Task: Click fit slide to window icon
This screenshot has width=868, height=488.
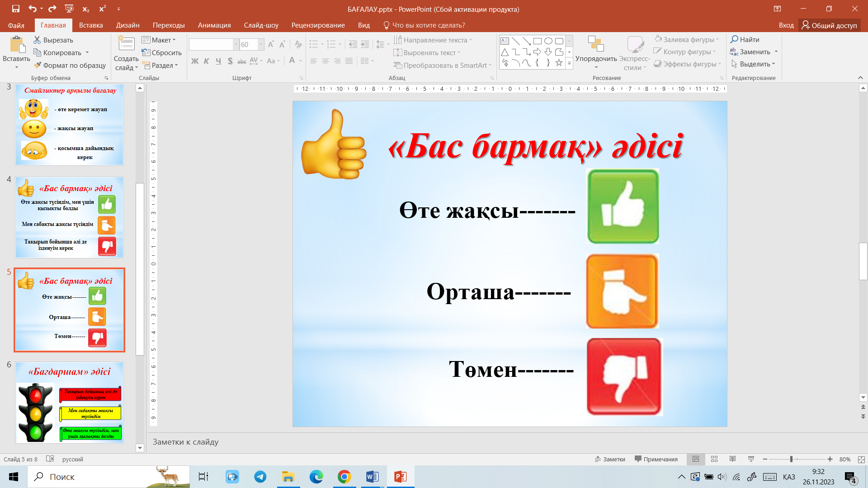Action: 861,459
